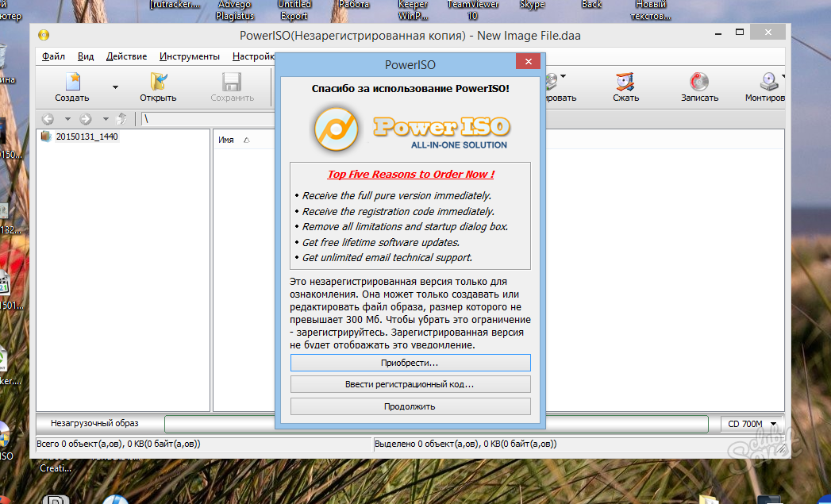
Task: Open the Top Five Reasons to Order Now link
Action: [x=410, y=175]
